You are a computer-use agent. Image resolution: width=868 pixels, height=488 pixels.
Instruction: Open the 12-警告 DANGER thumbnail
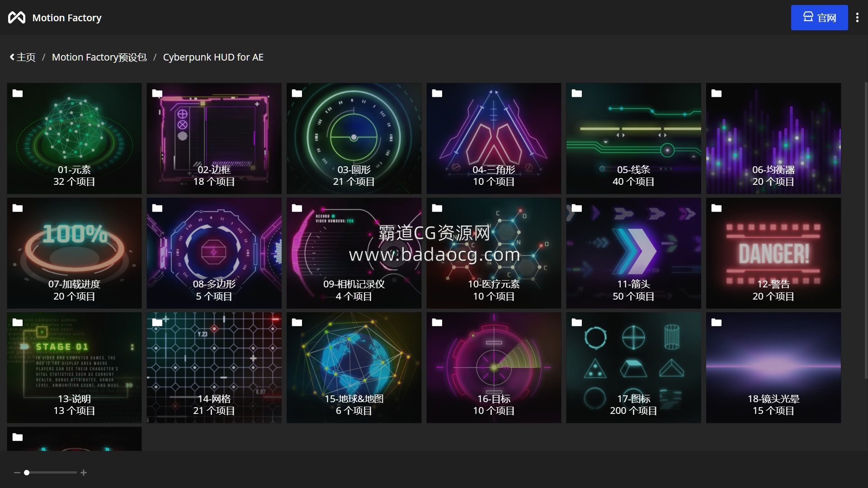pyautogui.click(x=774, y=253)
